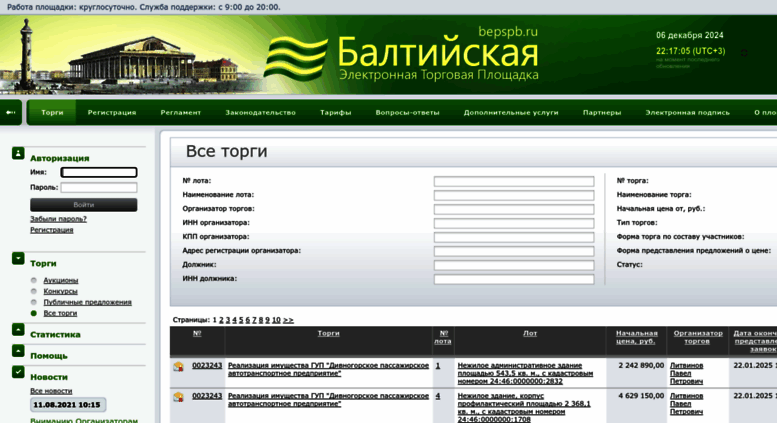Image resolution: width=777 pixels, height=423 pixels.
Task: Open the Законодательство menu item
Action: tap(260, 112)
